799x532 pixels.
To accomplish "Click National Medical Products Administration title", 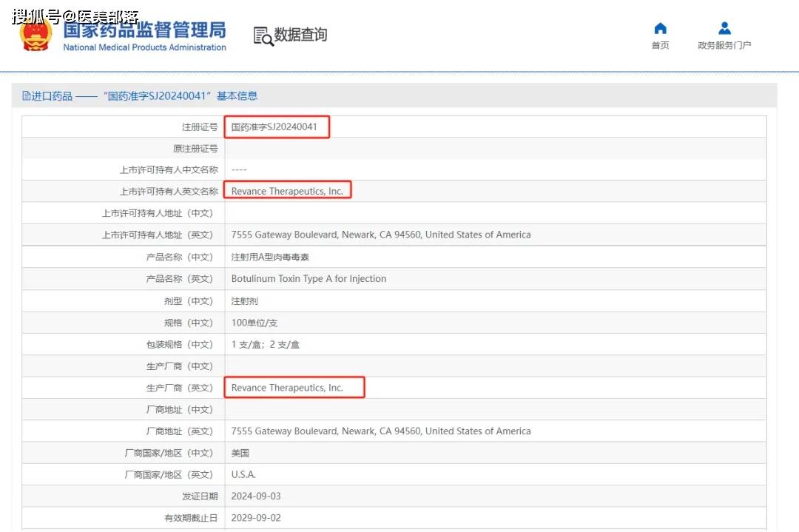I will tap(145, 47).
